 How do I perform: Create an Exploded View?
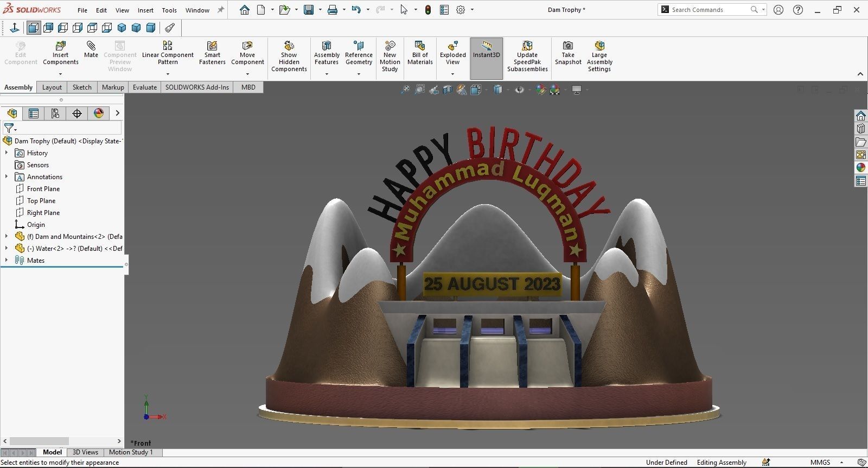[453, 53]
